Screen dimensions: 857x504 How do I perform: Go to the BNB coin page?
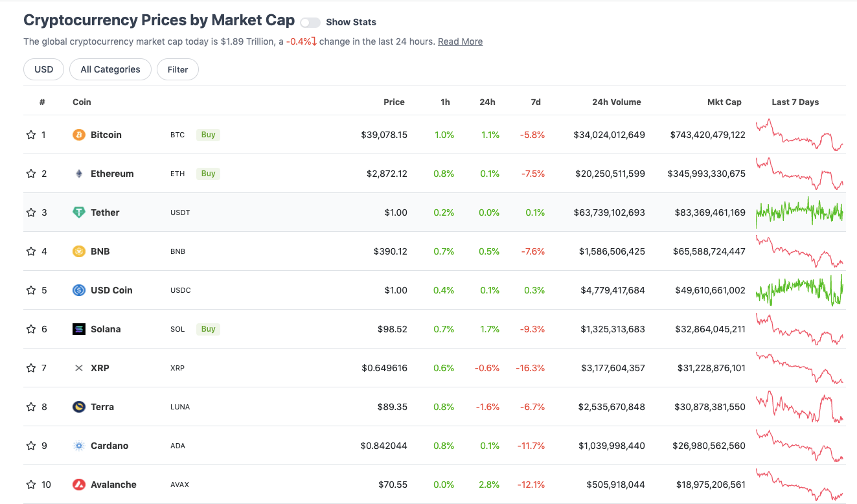pos(100,251)
